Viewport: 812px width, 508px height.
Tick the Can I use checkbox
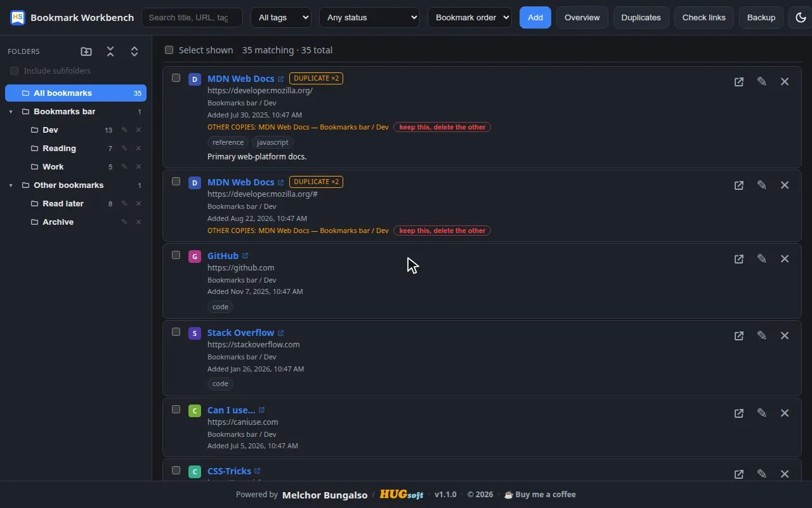[x=176, y=410]
